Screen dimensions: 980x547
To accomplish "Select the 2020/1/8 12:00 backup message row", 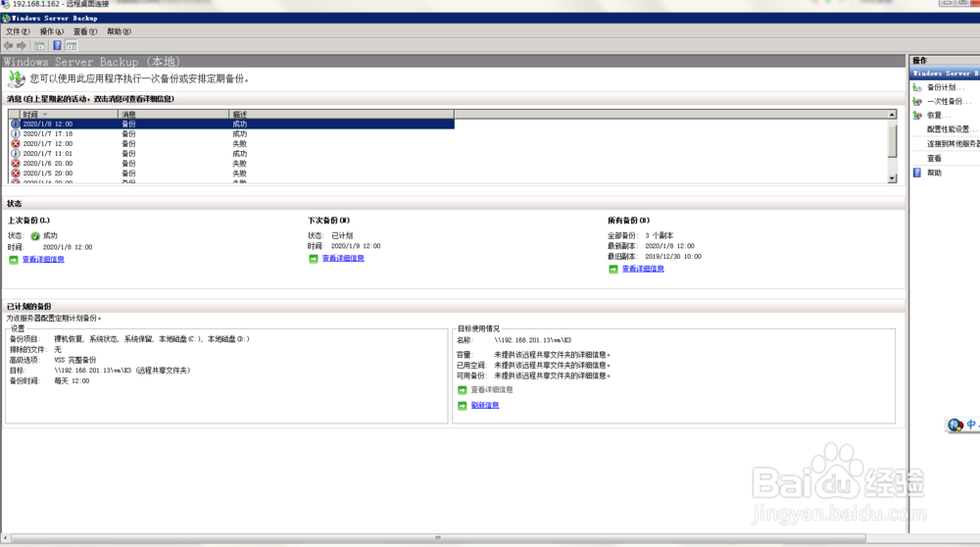I will pyautogui.click(x=231, y=124).
